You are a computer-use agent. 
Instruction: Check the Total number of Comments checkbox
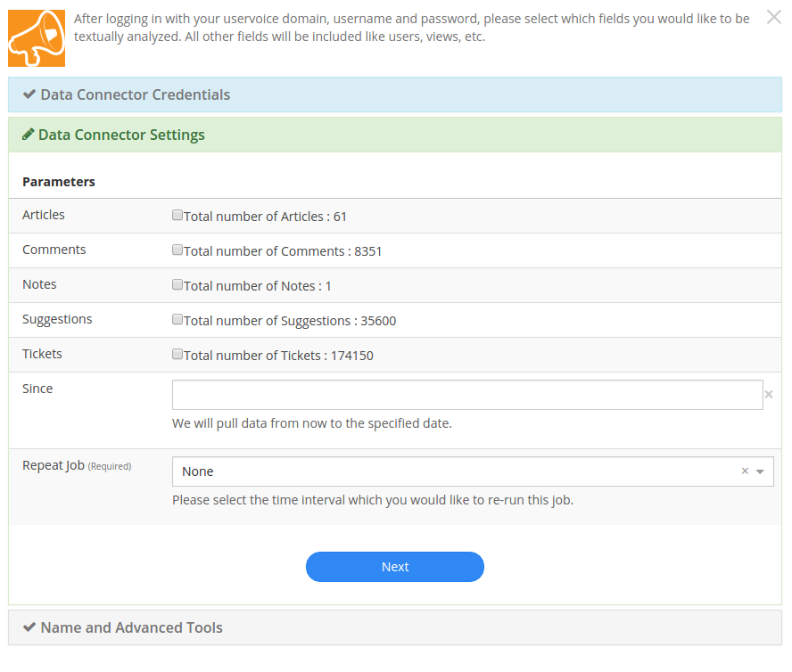click(177, 250)
